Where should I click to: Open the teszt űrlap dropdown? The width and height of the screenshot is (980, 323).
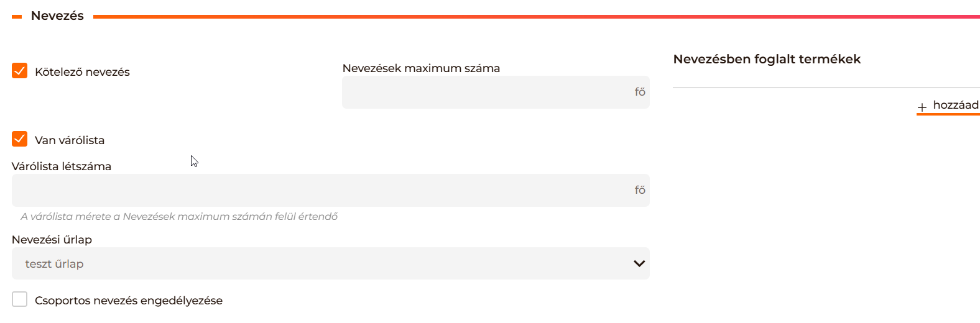click(330, 263)
